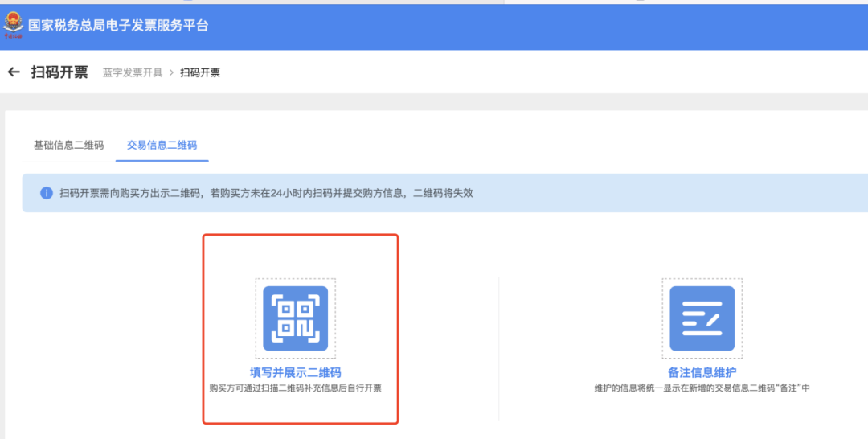This screenshot has height=439, width=868.
Task: Click the 扫码开票 page heading
Action: point(59,72)
